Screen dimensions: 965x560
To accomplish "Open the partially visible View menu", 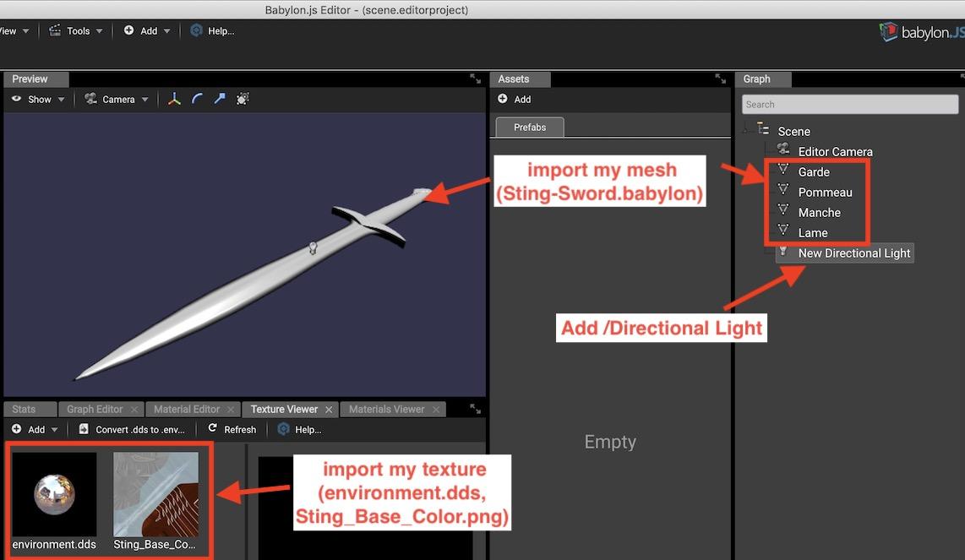I will pyautogui.click(x=14, y=30).
